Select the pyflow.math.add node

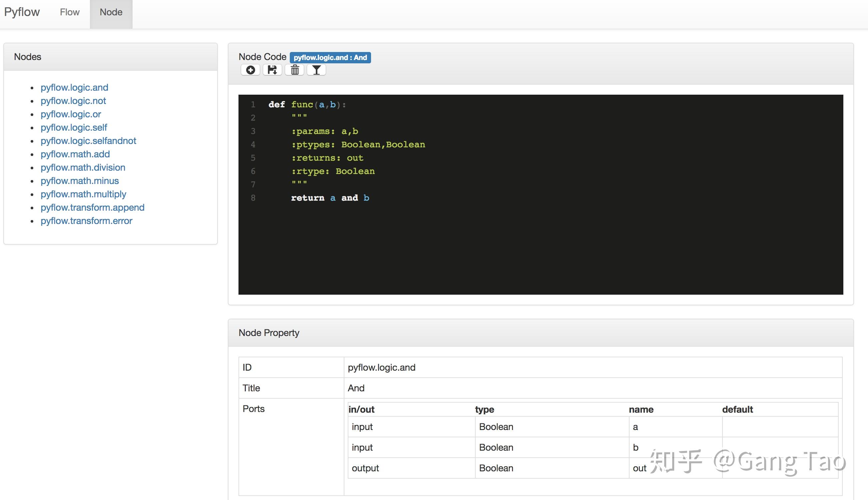(x=75, y=154)
